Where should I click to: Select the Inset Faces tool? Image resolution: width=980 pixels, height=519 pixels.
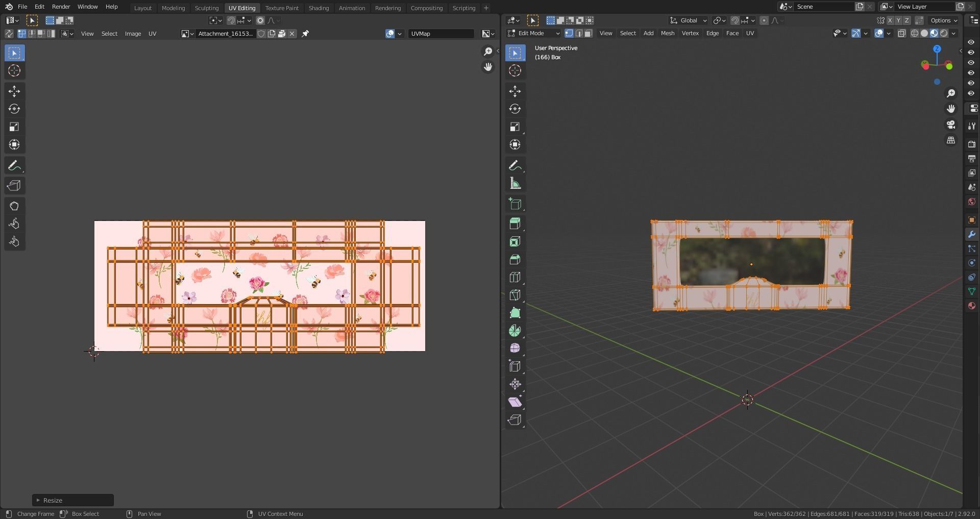pos(515,241)
